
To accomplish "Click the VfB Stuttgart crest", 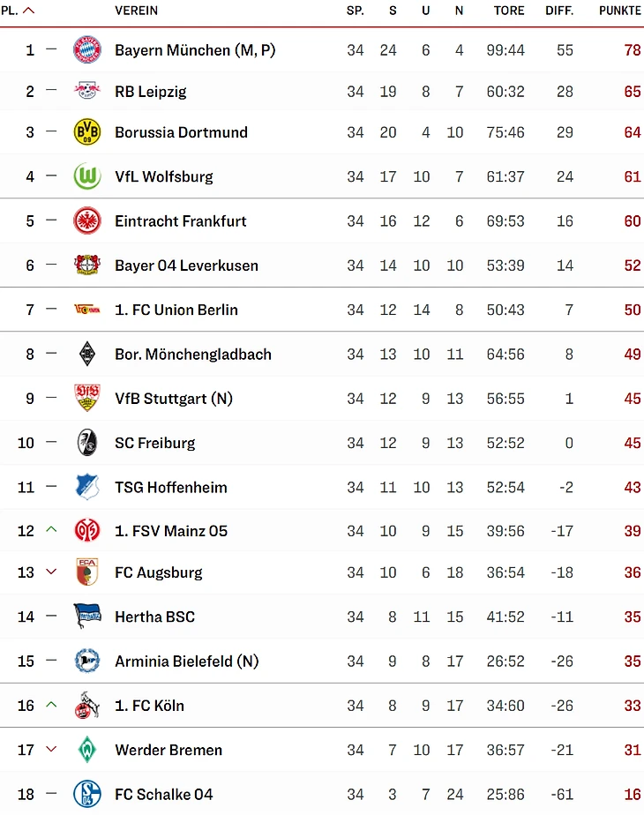I will click(x=87, y=399).
